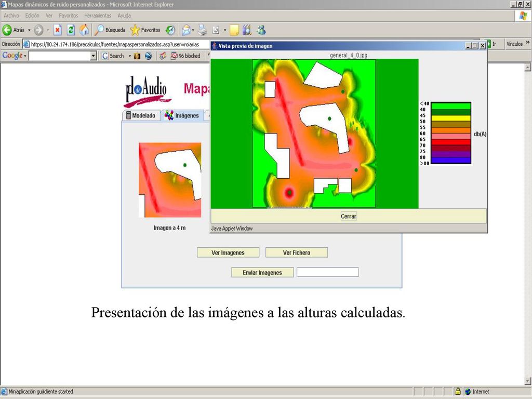The height and width of the screenshot is (399, 532).
Task: Open the Archivo menu
Action: pyautogui.click(x=11, y=16)
